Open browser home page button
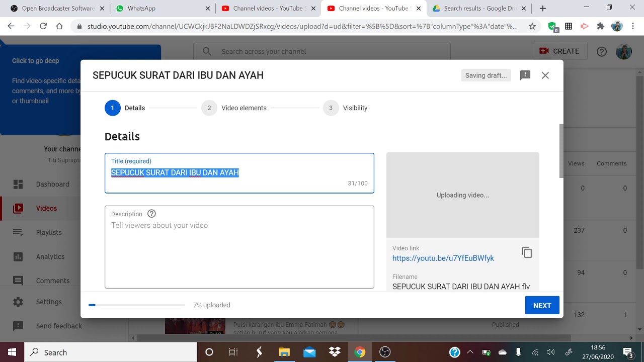 (59, 27)
